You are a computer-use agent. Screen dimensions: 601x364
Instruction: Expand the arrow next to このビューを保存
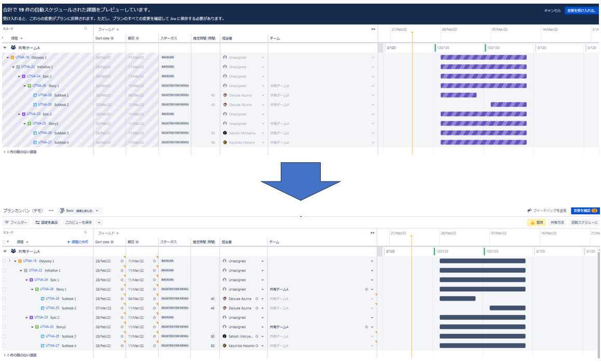click(x=99, y=222)
